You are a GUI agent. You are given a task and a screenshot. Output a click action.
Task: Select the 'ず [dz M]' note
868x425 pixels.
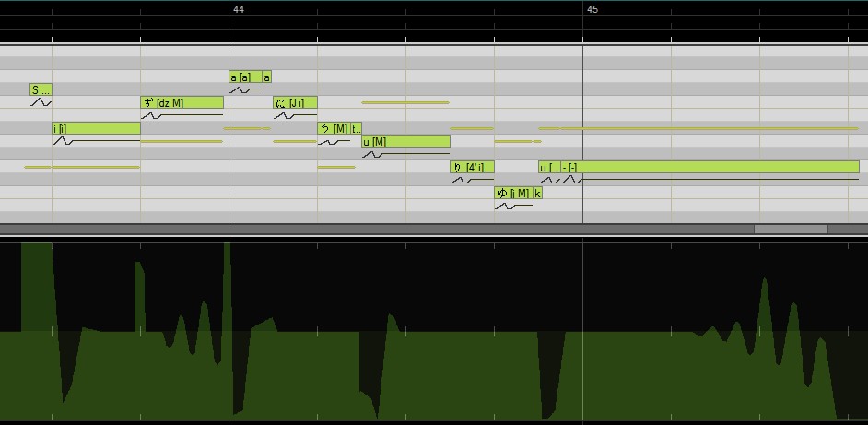pos(182,102)
